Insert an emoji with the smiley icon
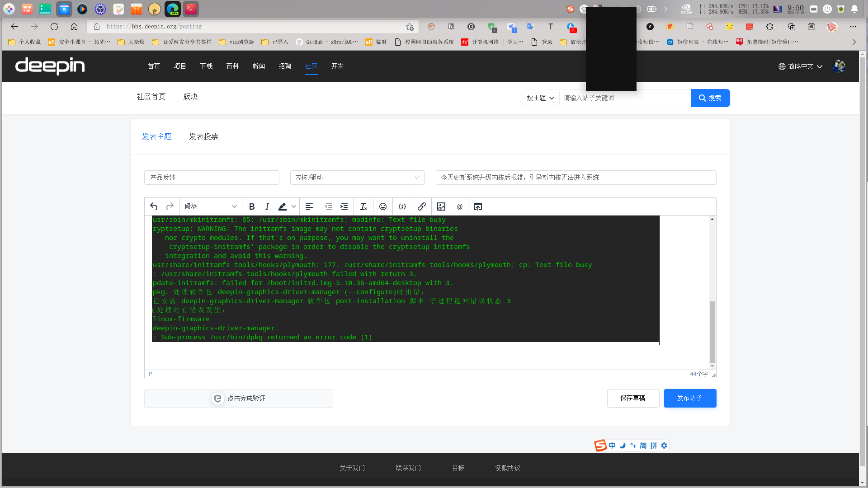 tap(383, 206)
